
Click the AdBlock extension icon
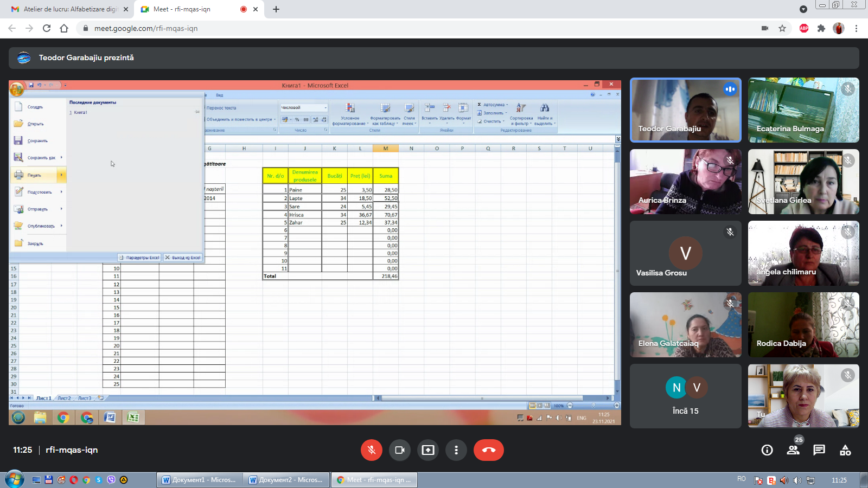[804, 28]
